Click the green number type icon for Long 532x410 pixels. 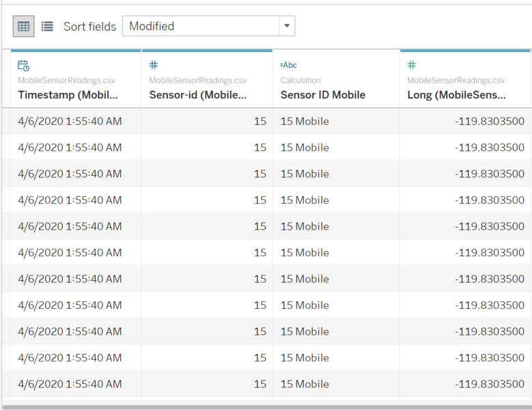pos(412,65)
